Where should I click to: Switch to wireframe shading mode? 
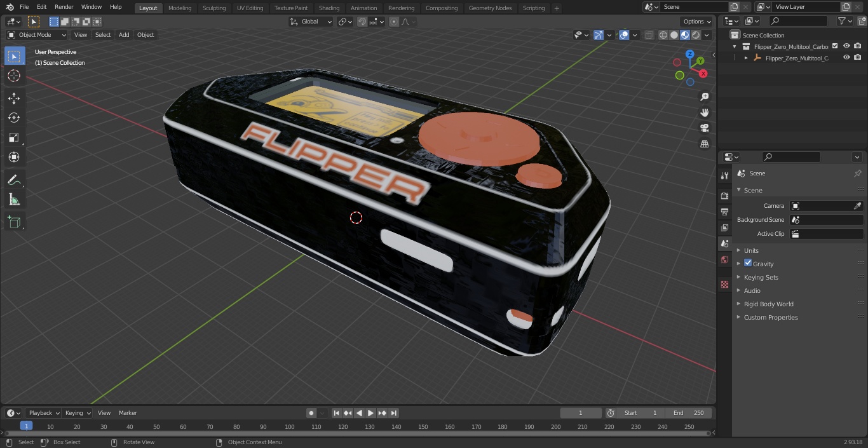coord(663,35)
